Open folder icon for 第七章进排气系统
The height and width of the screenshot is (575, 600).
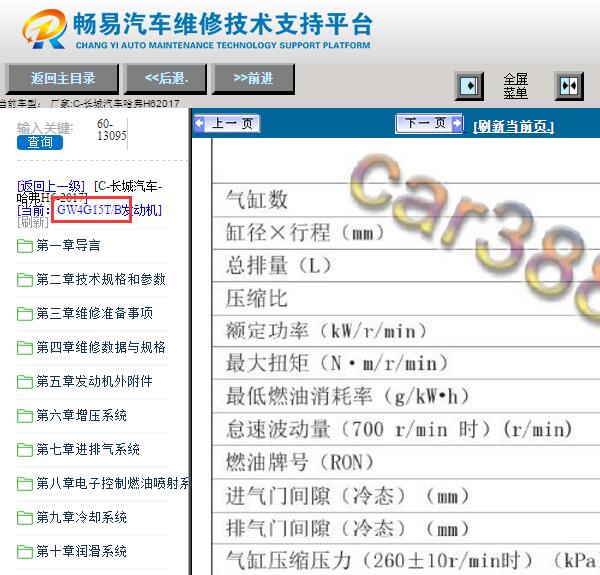coord(25,450)
